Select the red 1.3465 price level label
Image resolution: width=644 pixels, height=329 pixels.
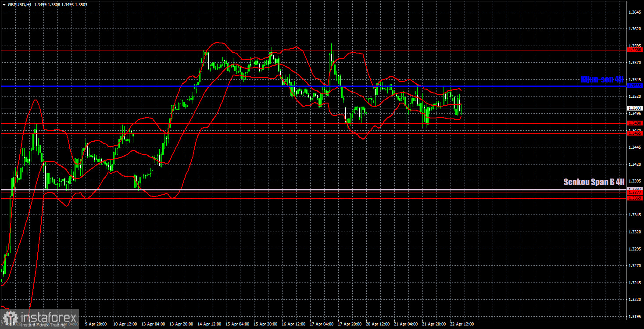point(635,133)
